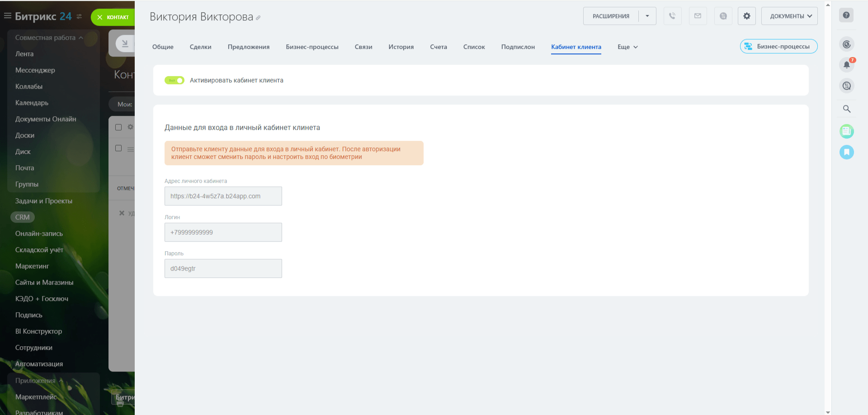
Task: Click the email envelope icon
Action: [698, 16]
